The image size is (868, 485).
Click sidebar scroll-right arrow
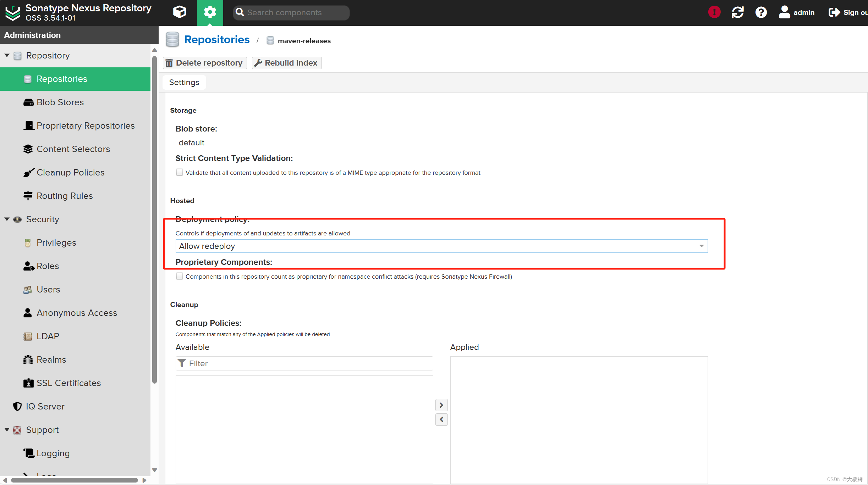pyautogui.click(x=144, y=480)
